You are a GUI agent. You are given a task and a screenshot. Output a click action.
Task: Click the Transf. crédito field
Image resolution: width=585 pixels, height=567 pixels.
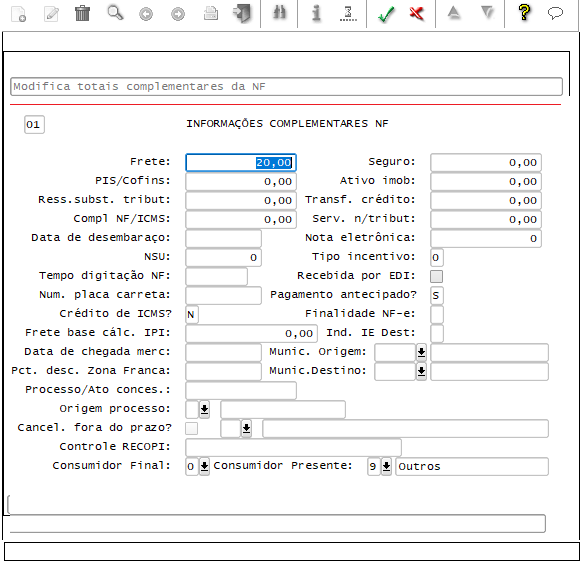(486, 201)
